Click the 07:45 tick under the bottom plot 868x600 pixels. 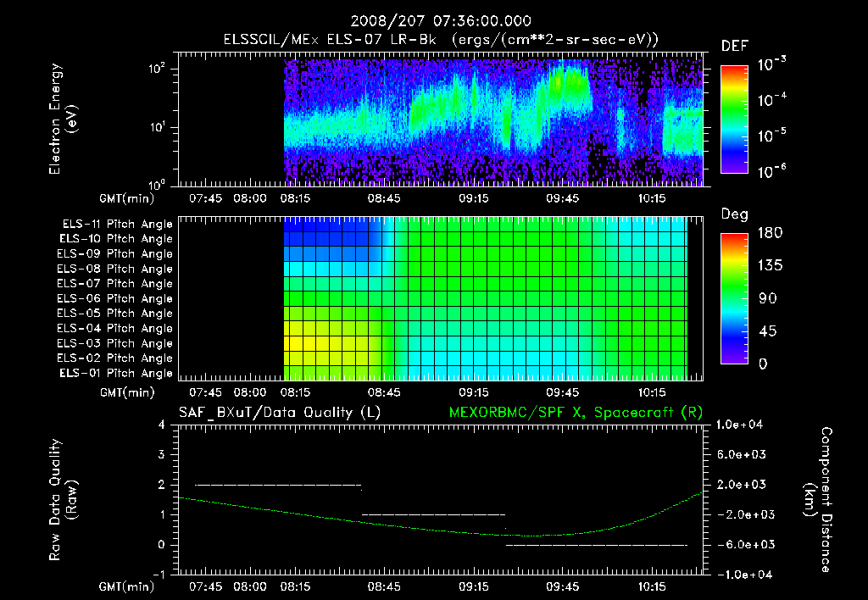[x=205, y=586]
